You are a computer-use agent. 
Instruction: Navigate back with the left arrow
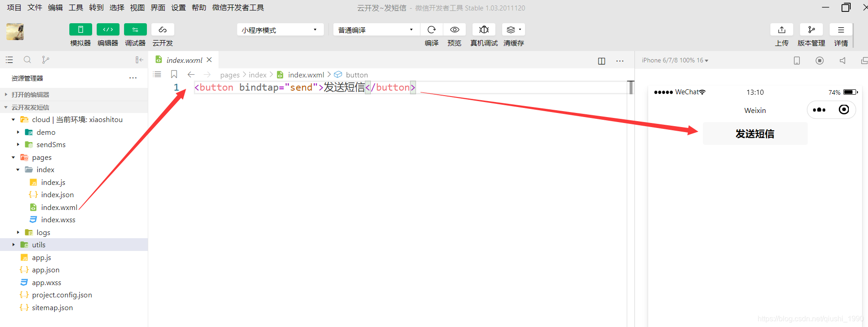click(191, 74)
